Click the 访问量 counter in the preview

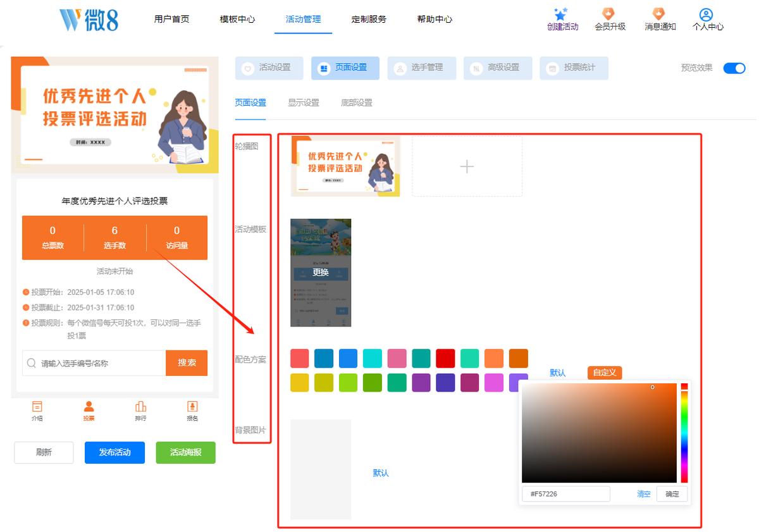[176, 237]
